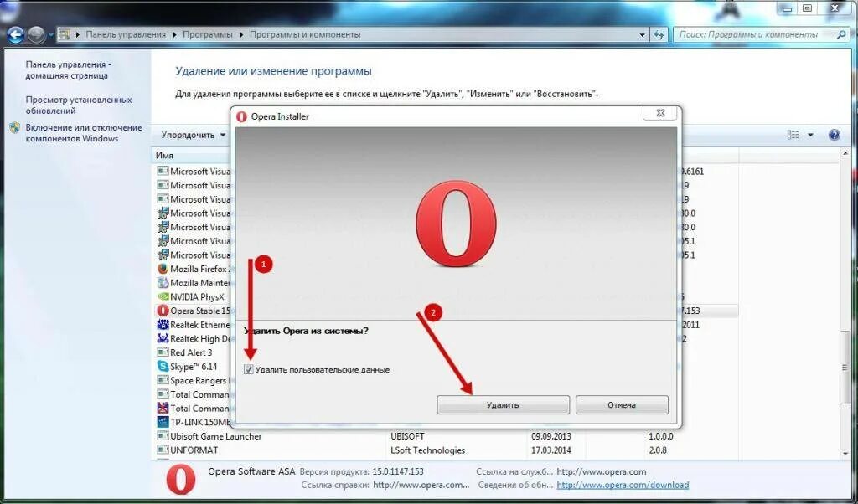
Task: Select the TP-LINK 150Mb icon
Action: coord(163,422)
